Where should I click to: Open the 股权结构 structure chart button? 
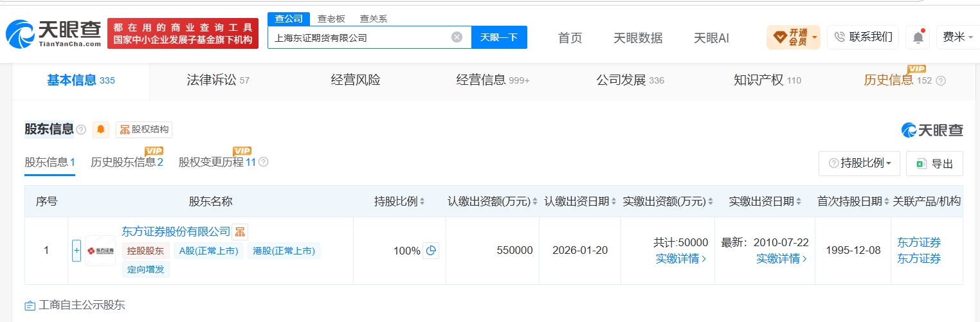[x=144, y=130]
